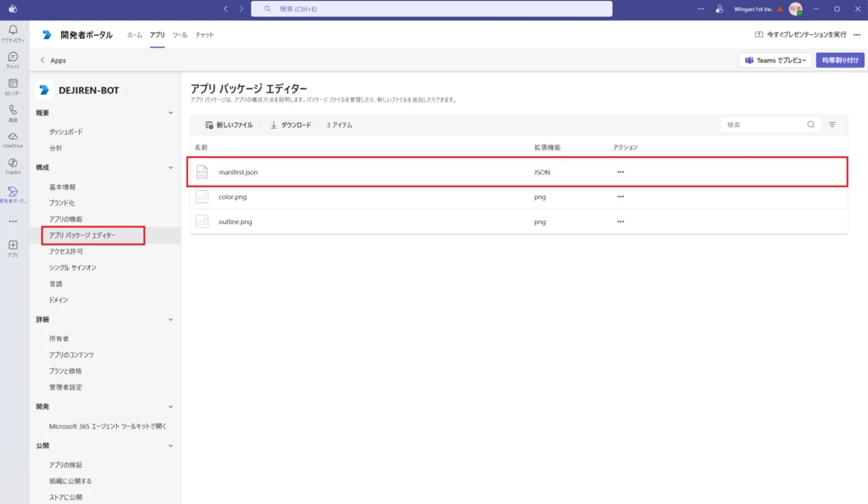Screen dimensions: 868x504
Task: Click the ダウンロード button
Action: click(291, 125)
